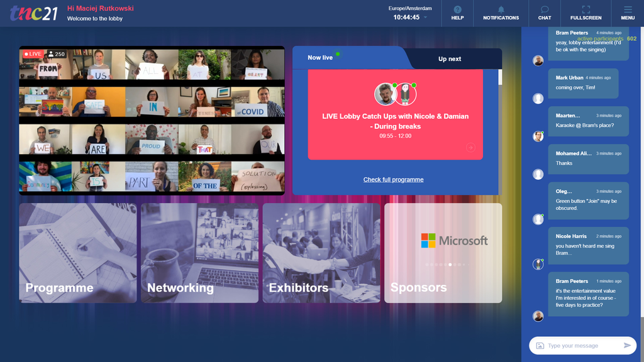The width and height of the screenshot is (644, 362).
Task: Follow the Check full programme link
Action: [393, 179]
